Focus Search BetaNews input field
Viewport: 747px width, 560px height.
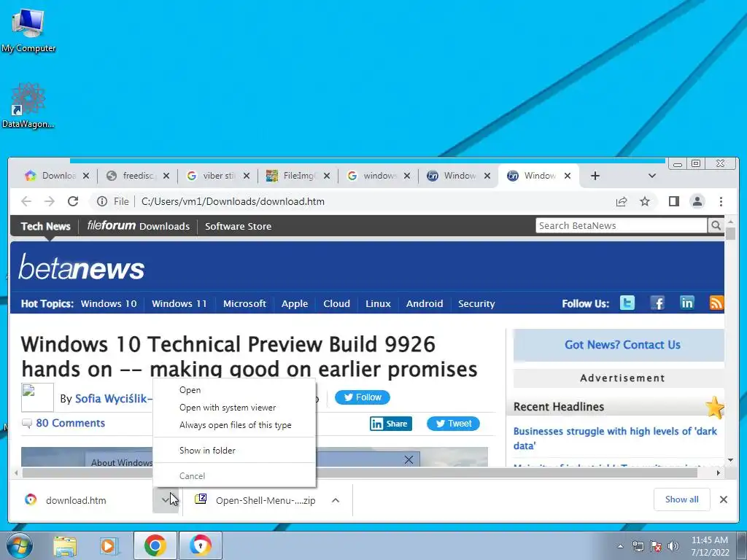tap(622, 226)
